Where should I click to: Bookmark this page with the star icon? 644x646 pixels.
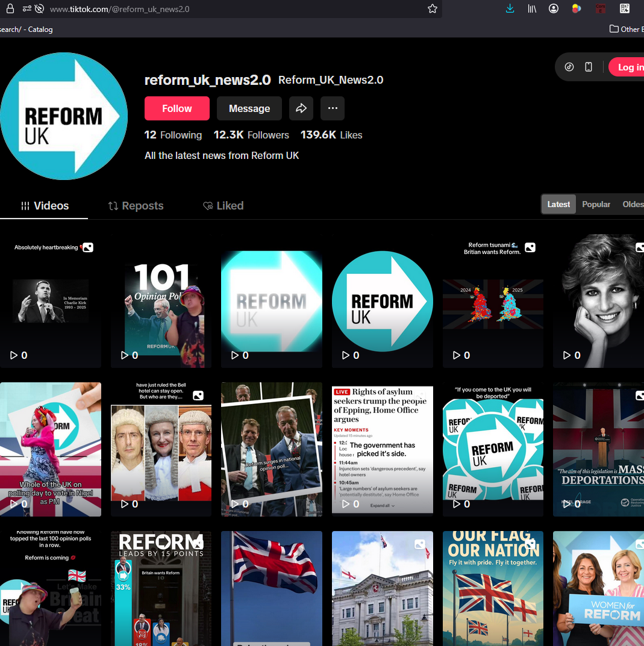pyautogui.click(x=432, y=8)
